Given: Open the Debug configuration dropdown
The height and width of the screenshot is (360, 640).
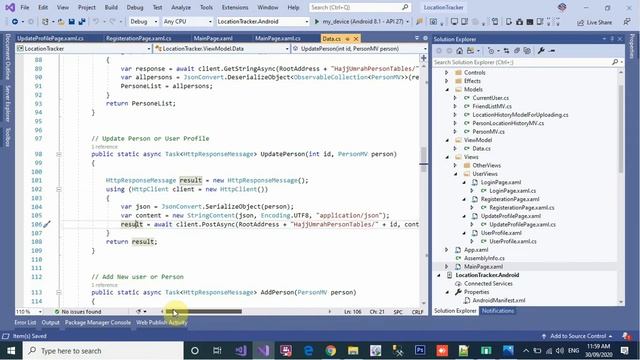Looking at the screenshot, I should pyautogui.click(x=144, y=22).
